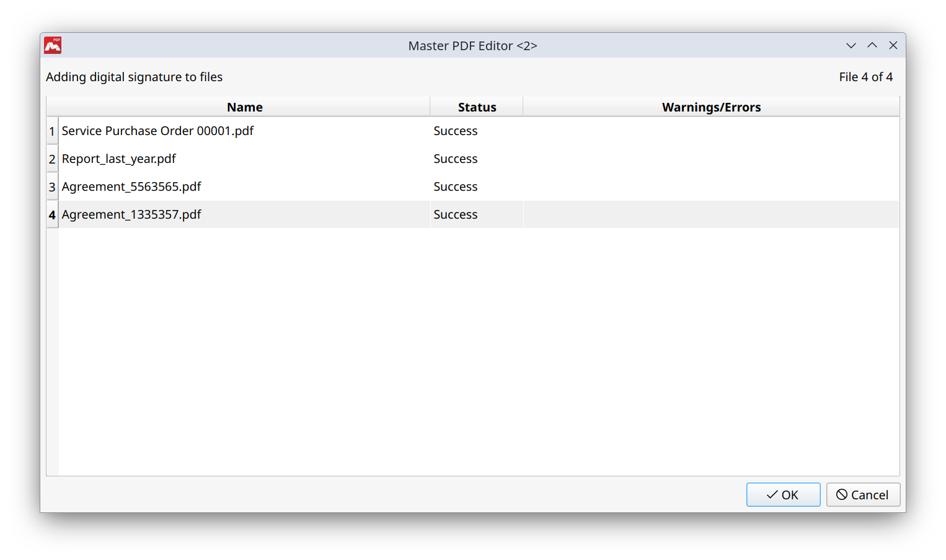Confirm signing by clicking OK
Image resolution: width=946 pixels, height=560 pixels.
point(783,495)
